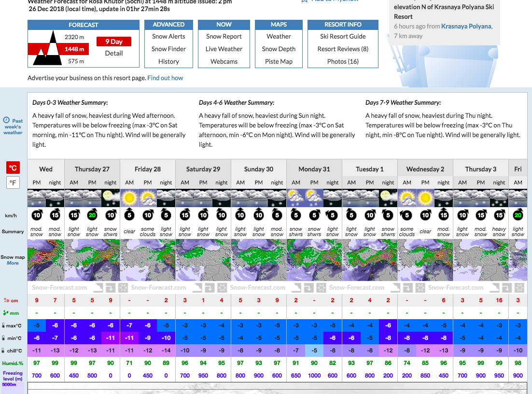
Task: Open the Detail forecast view
Action: 114,53
